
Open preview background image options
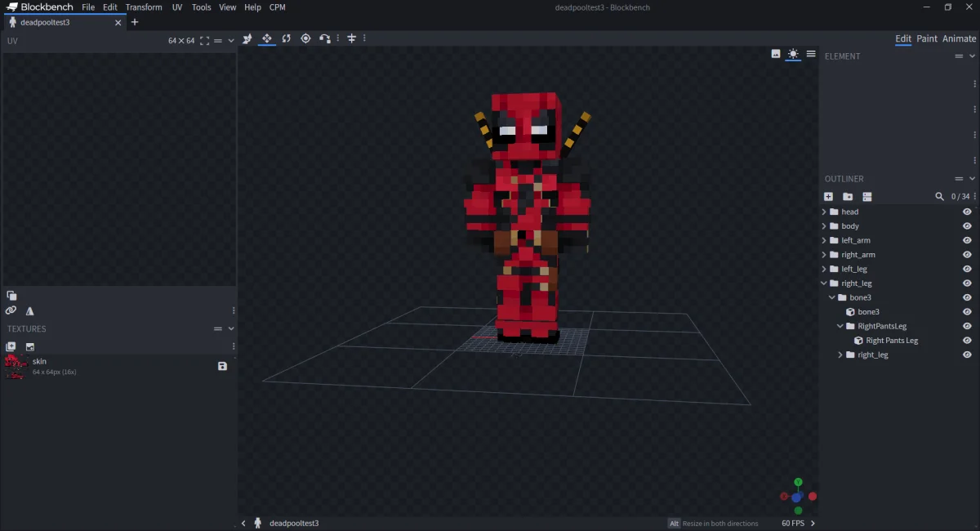[x=776, y=54]
